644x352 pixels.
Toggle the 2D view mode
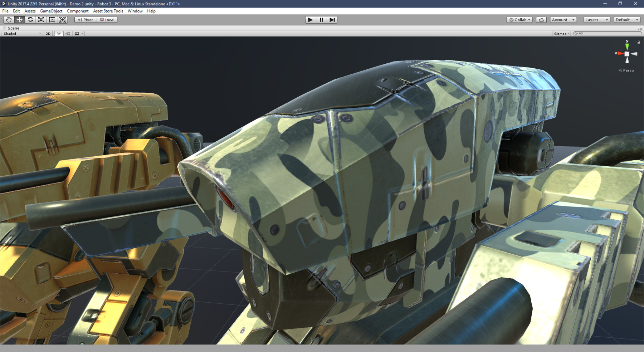pyautogui.click(x=47, y=33)
